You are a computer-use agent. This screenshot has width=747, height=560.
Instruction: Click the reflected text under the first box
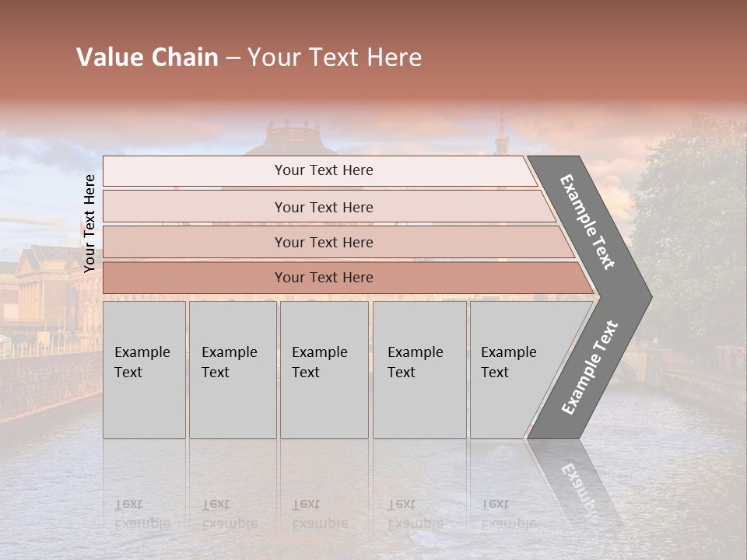[x=142, y=515]
